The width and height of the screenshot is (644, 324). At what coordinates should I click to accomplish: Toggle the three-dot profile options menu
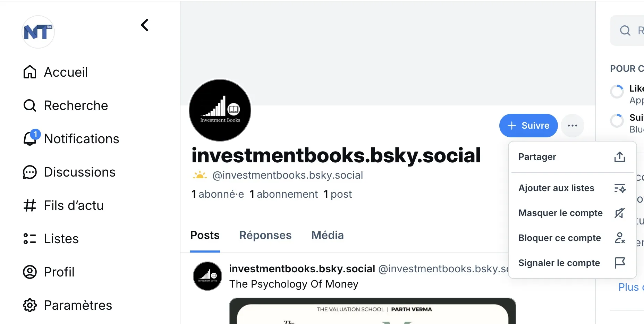(x=573, y=126)
